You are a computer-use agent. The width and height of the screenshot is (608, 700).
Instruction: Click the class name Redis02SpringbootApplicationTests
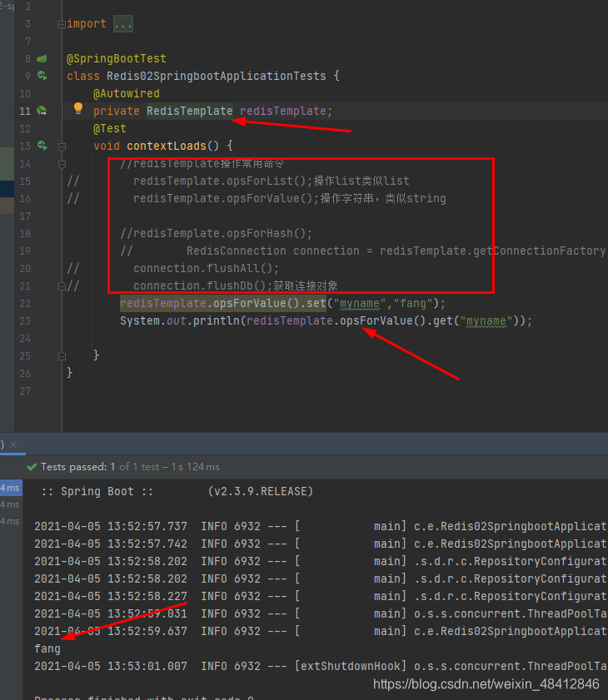tap(217, 76)
